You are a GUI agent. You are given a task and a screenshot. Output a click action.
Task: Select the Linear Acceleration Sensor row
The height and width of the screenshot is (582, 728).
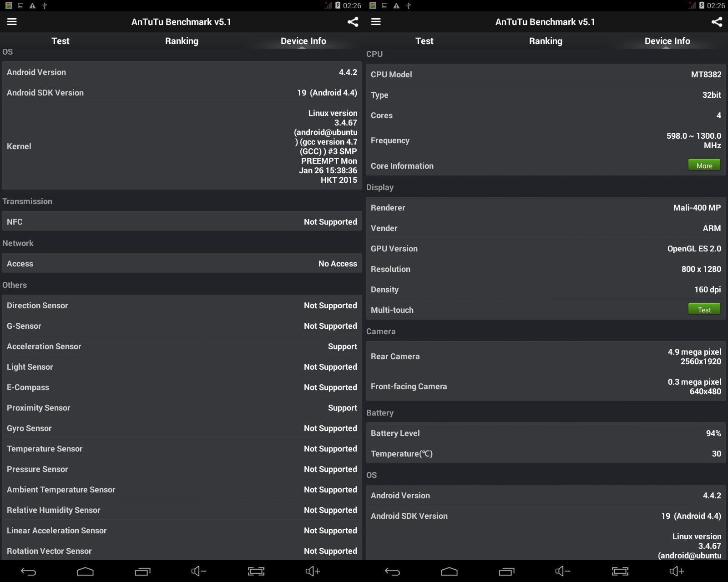tap(182, 530)
